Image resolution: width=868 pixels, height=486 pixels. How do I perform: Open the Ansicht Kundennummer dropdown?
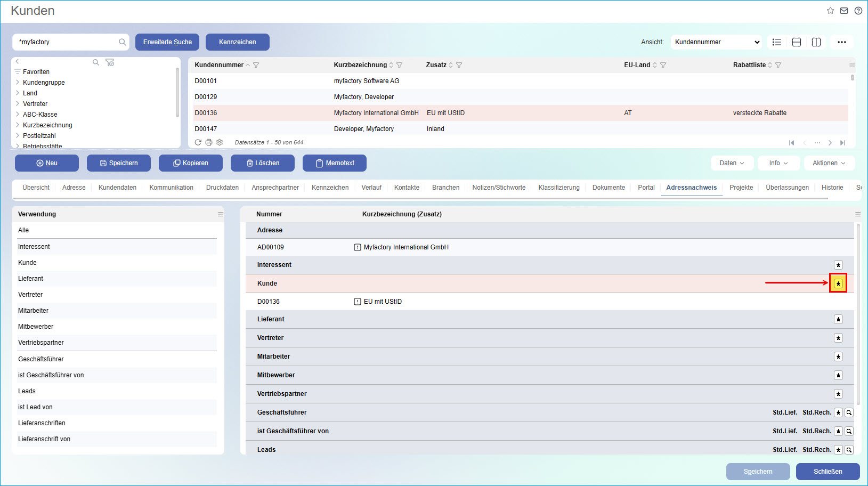click(717, 42)
